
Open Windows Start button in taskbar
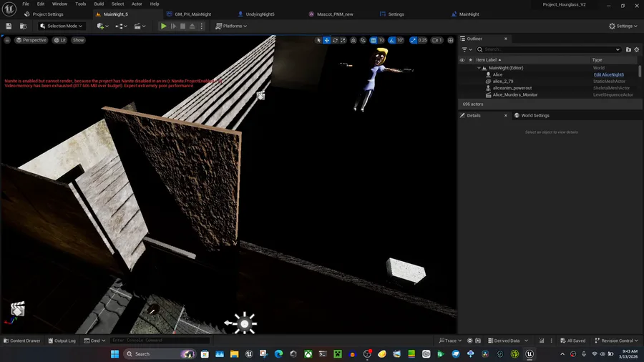[x=115, y=354]
